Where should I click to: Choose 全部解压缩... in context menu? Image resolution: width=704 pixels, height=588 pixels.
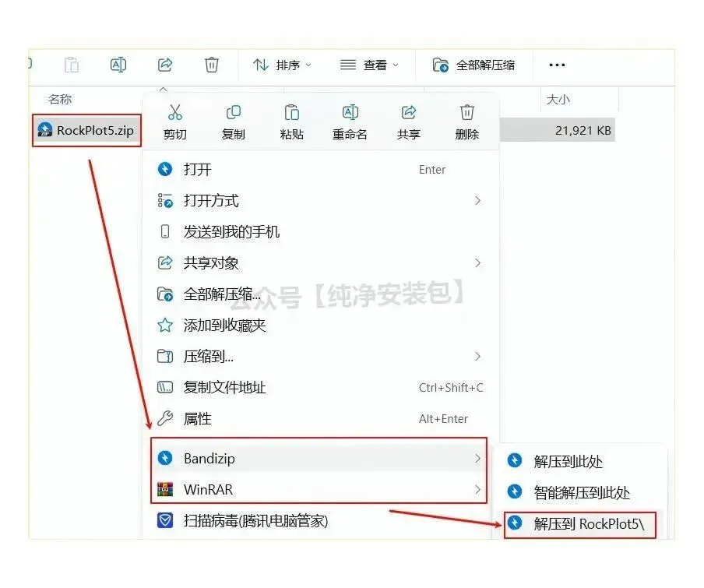point(321,294)
